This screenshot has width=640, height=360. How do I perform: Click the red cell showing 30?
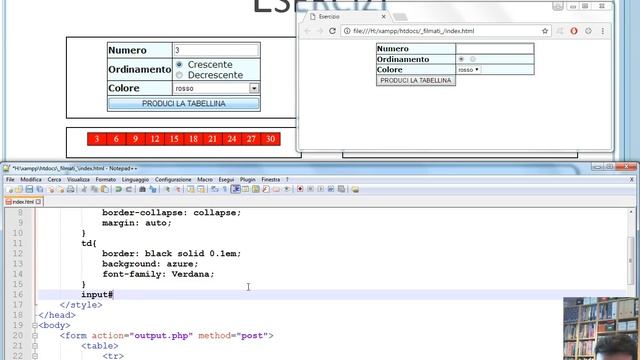[x=271, y=139]
